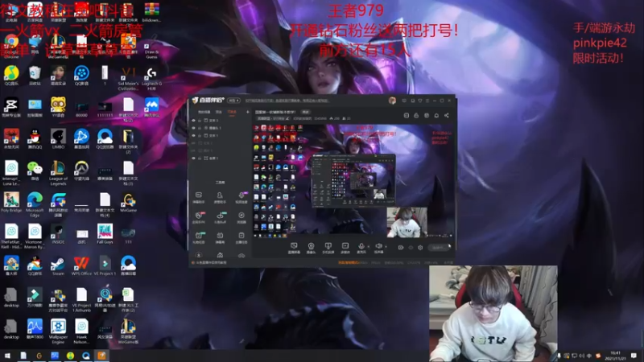
Task: Launch Logitech G HUB shortcut
Action: pyautogui.click(x=151, y=78)
